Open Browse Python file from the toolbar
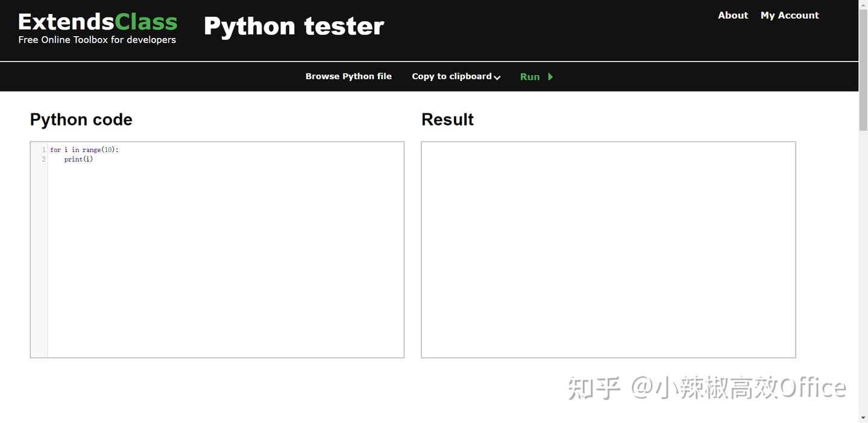Viewport: 868px width, 423px height. coord(348,76)
